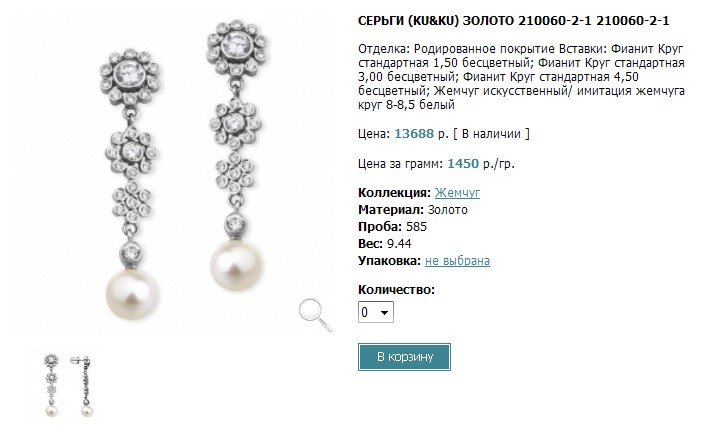
Task: Click the price value 13688
Action: point(414,134)
